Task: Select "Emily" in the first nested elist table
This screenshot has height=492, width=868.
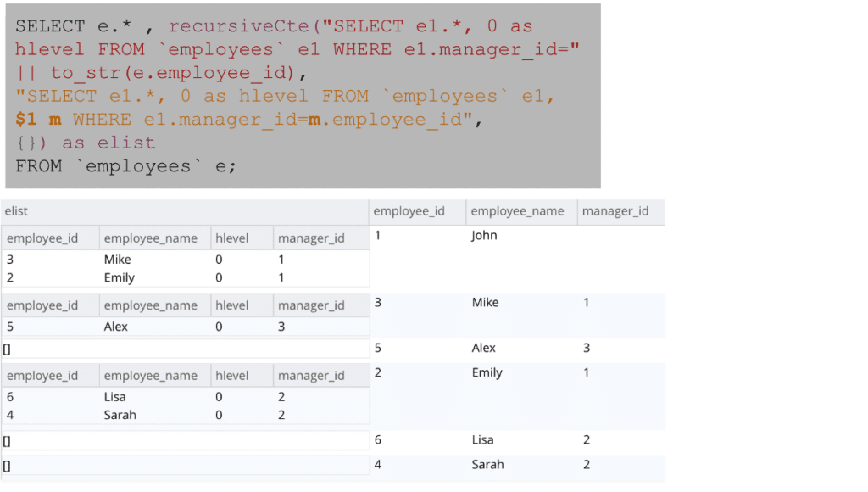Action: pos(119,277)
